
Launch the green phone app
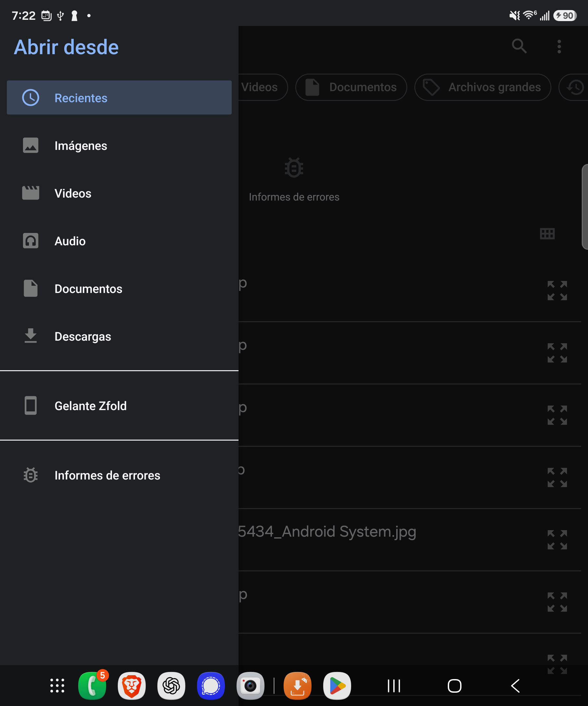coord(92,686)
